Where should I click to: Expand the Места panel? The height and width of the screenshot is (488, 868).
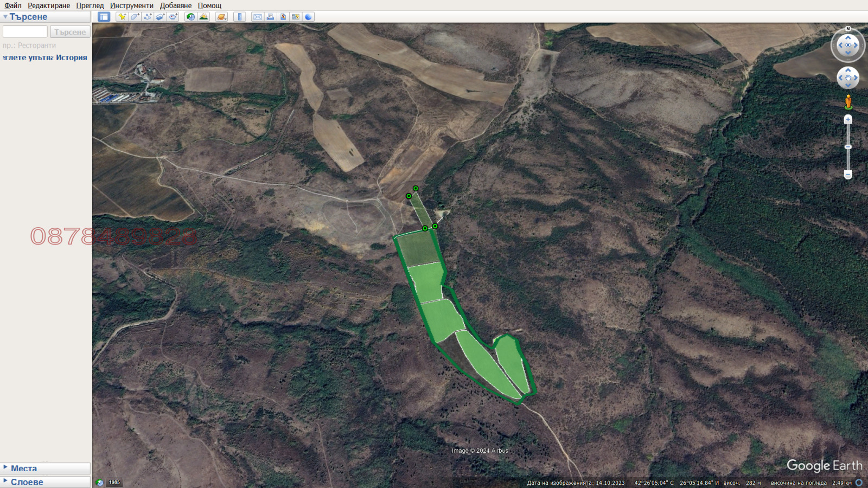tap(5, 467)
